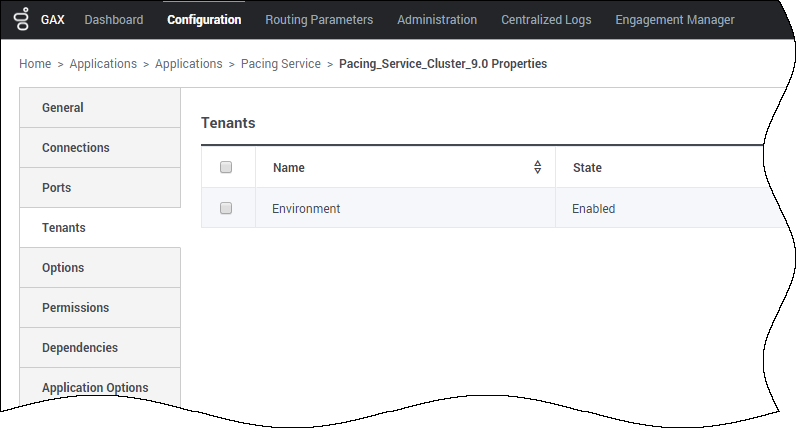This screenshot has height=429, width=797.
Task: Open the Engagement Manager menu
Action: [x=675, y=20]
